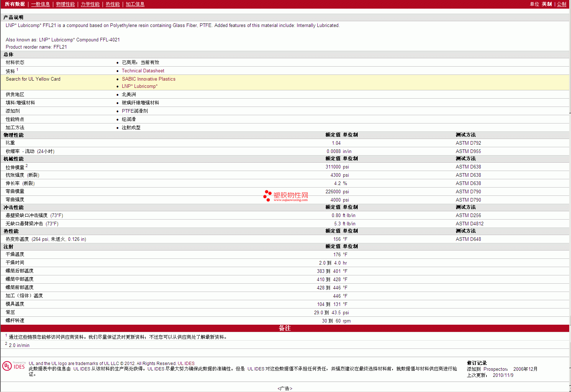
Task: Click the 玻璃纤维增强材料 filler value
Action: pos(140,103)
